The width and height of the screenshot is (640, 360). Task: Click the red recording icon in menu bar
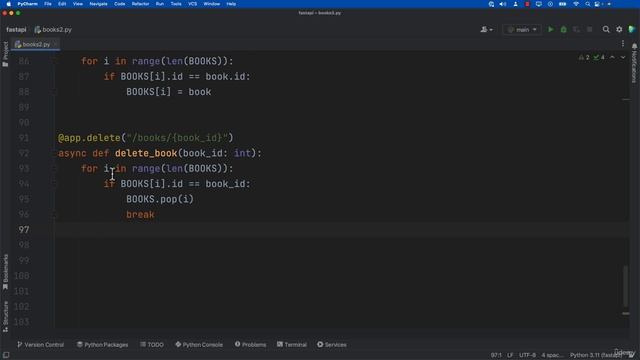(527, 4)
